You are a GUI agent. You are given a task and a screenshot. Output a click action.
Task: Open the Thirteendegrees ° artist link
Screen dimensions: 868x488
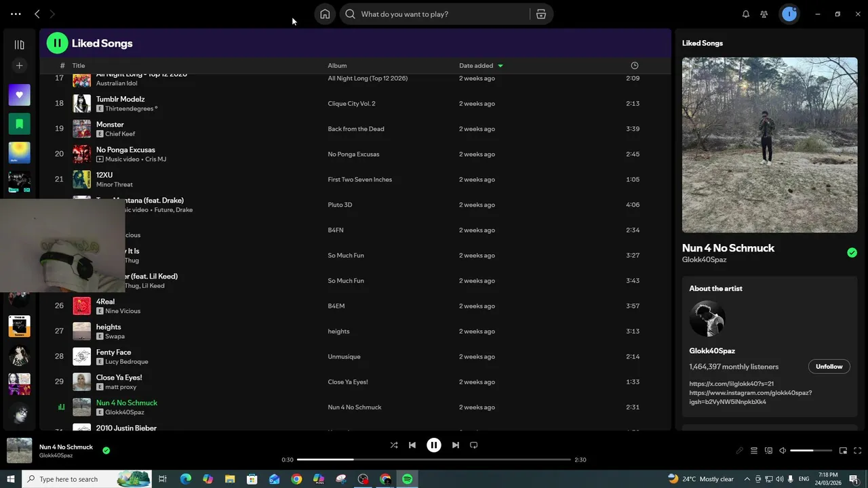(131, 108)
